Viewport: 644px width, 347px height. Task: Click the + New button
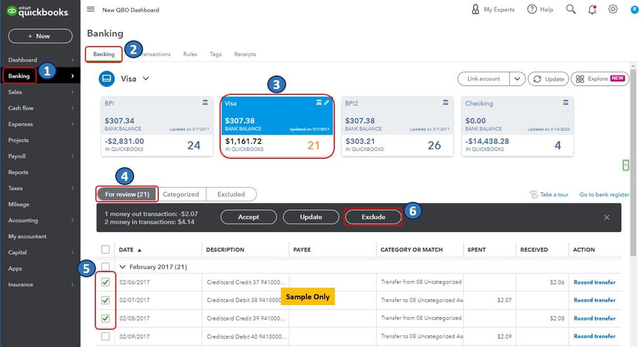[x=40, y=36]
